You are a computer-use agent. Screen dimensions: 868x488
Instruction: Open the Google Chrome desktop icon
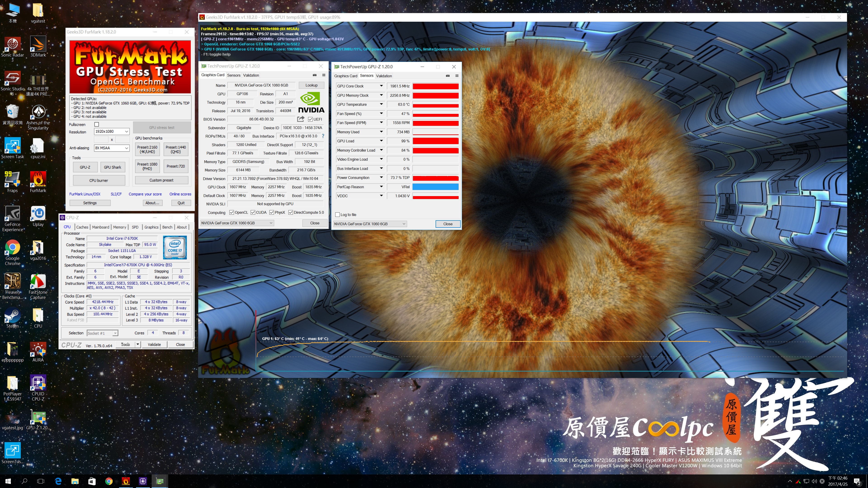(12, 253)
